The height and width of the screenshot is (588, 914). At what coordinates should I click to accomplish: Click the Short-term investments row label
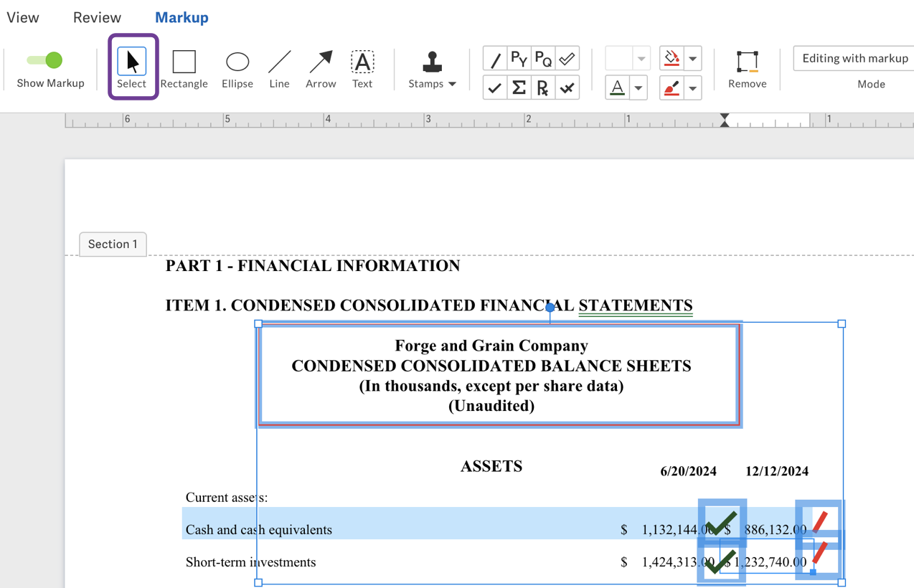250,562
